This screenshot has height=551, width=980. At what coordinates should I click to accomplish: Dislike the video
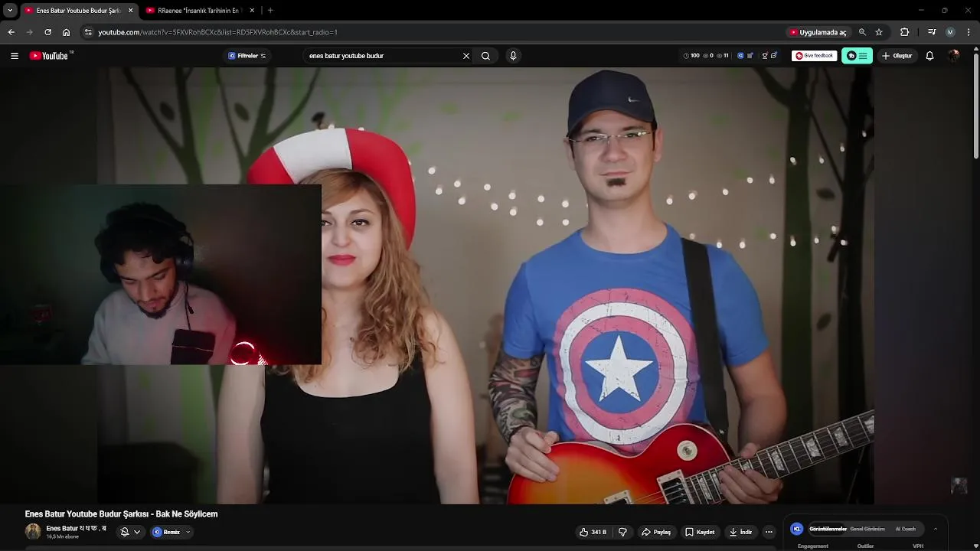(x=622, y=532)
